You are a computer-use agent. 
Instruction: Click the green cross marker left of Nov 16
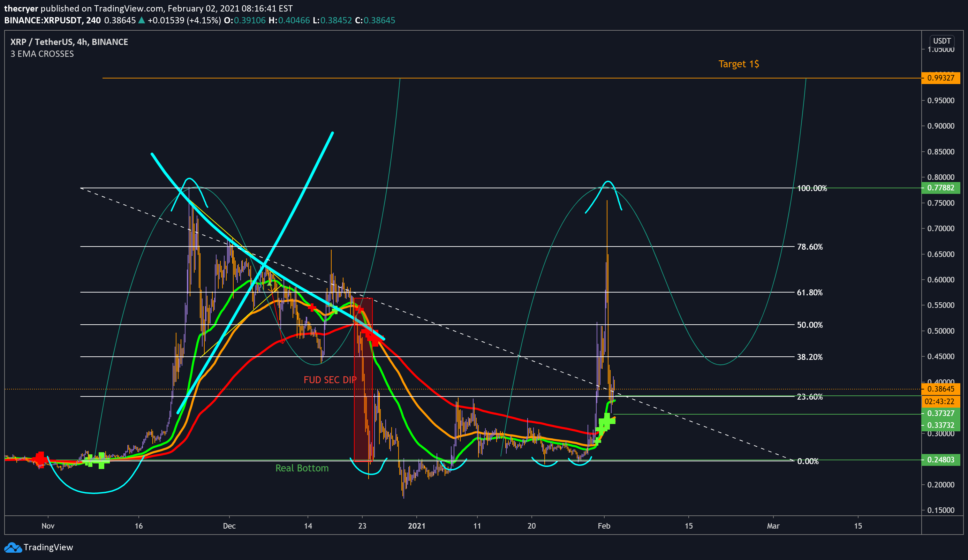point(101,460)
